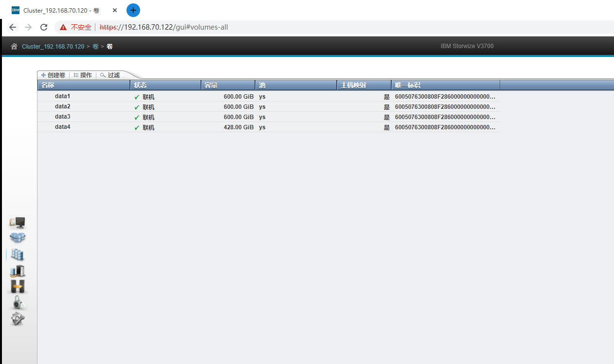Open a new browser tab
This screenshot has height=364, width=614.
coord(133,10)
